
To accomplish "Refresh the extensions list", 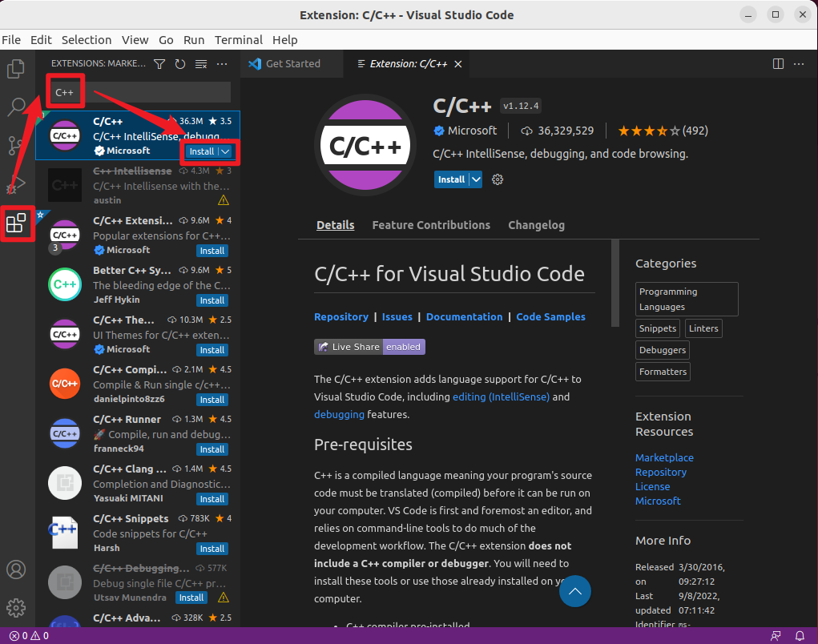I will 179,63.
